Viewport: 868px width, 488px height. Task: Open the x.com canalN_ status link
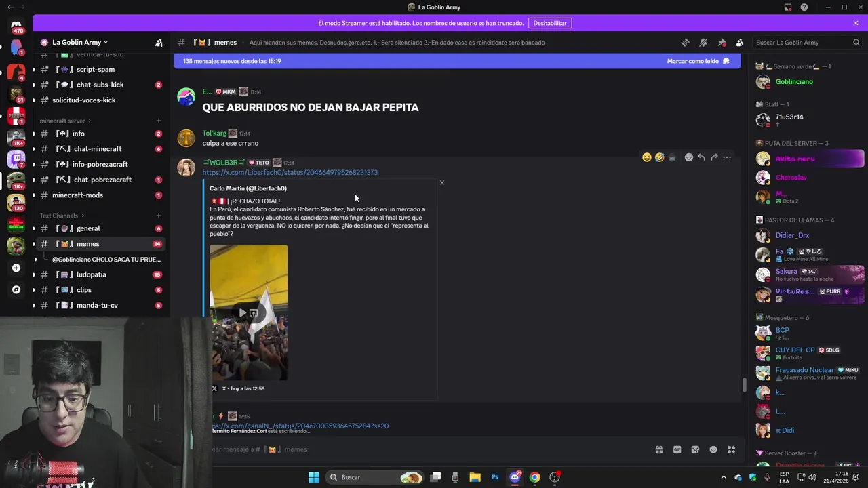pos(300,426)
